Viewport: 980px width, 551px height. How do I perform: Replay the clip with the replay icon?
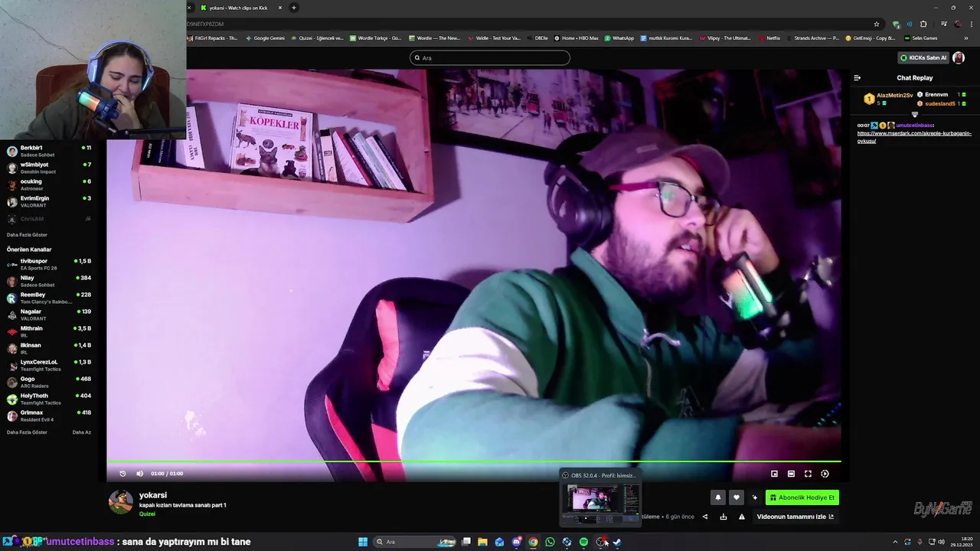coord(122,474)
